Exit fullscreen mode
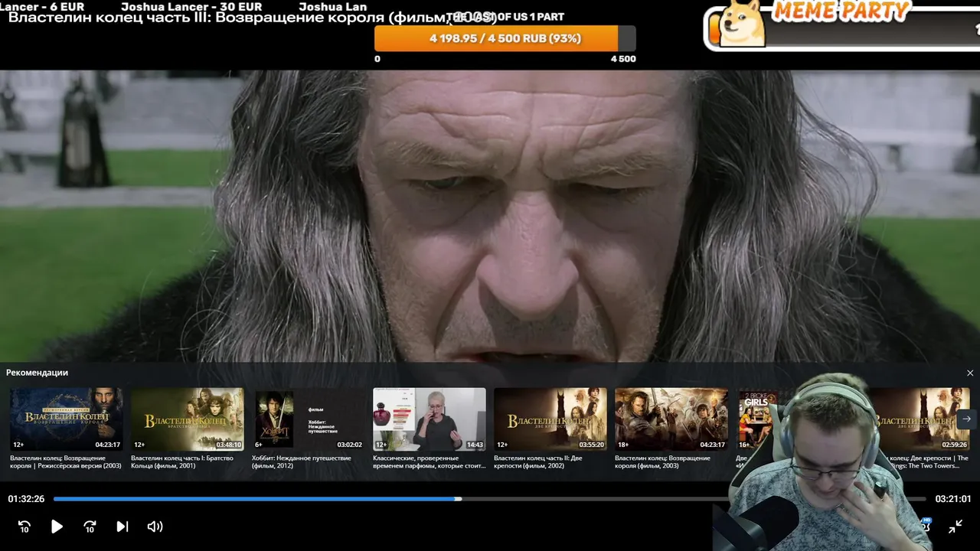Image resolution: width=980 pixels, height=551 pixels. [955, 527]
